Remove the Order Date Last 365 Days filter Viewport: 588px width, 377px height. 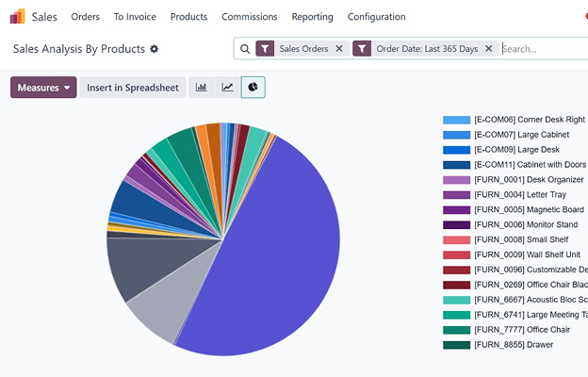[x=489, y=49]
